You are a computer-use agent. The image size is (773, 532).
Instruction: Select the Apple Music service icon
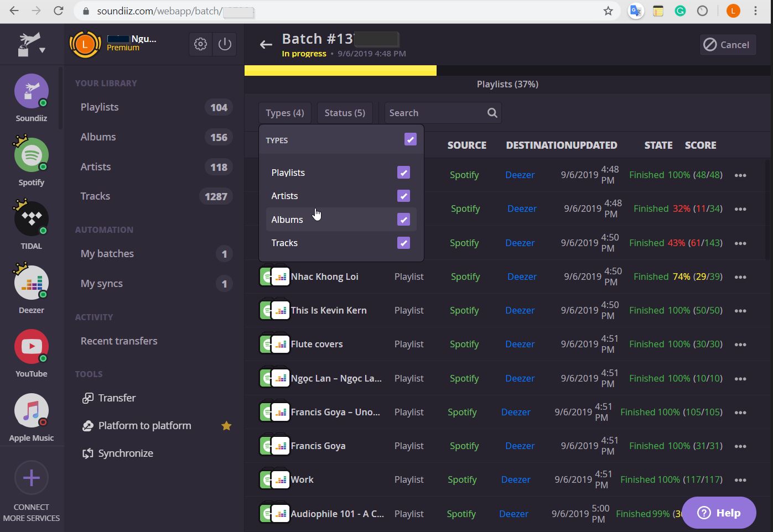tap(32, 410)
